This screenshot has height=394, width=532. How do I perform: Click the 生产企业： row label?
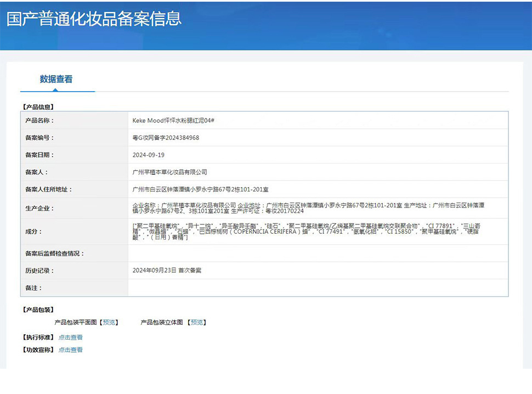pyautogui.click(x=39, y=209)
